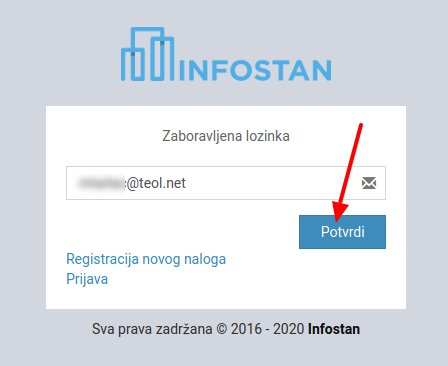Image resolution: width=448 pixels, height=366 pixels.
Task: Click the envelope icon in email field
Action: point(369,183)
